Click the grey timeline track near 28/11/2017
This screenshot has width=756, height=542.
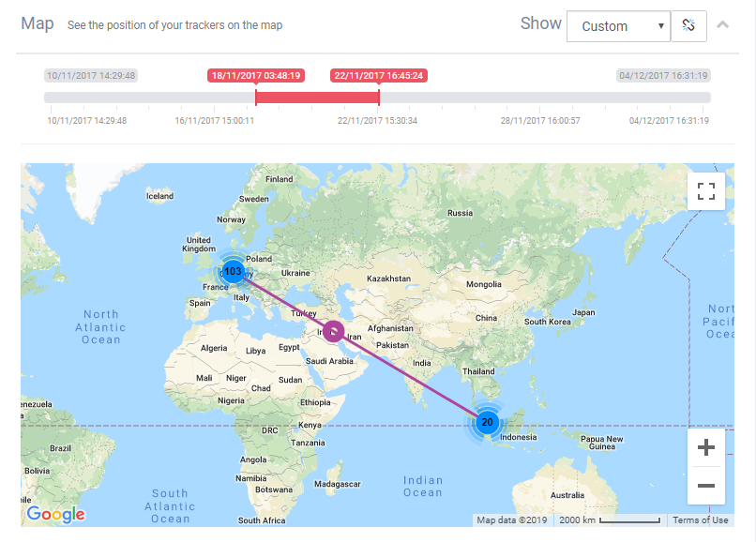tap(539, 98)
